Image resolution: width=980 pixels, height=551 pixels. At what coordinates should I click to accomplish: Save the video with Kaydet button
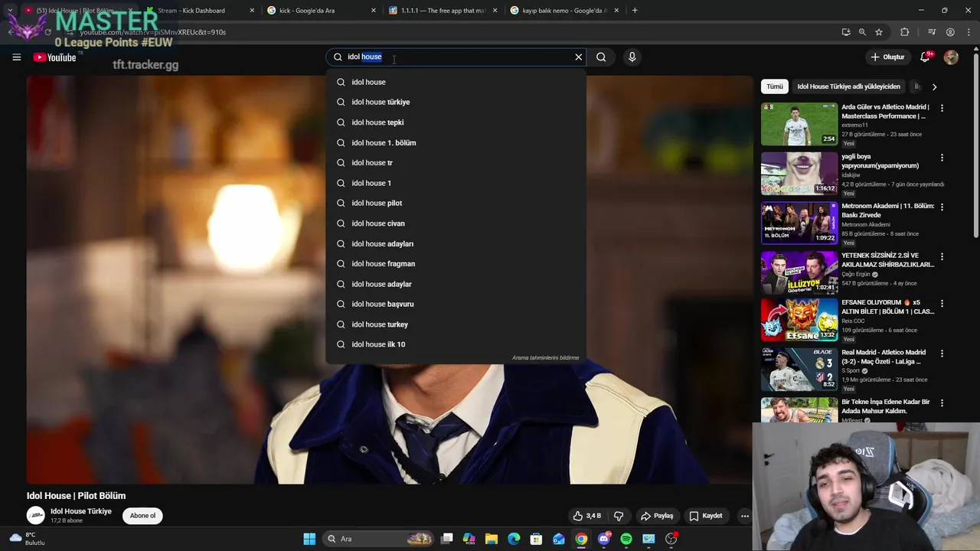[x=705, y=516]
